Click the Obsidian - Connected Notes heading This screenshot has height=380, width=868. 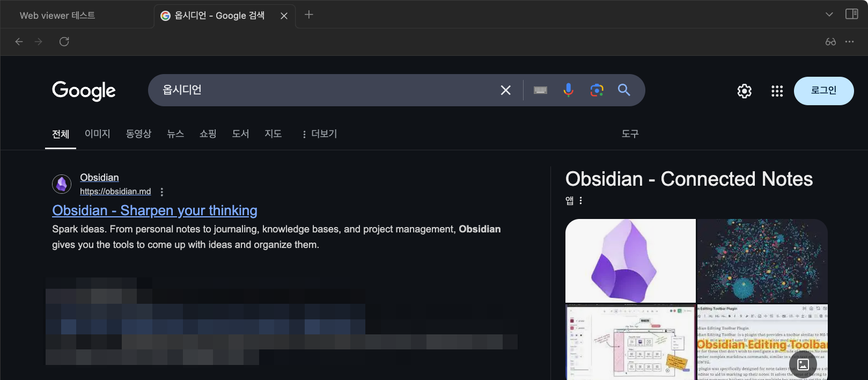pyautogui.click(x=689, y=179)
